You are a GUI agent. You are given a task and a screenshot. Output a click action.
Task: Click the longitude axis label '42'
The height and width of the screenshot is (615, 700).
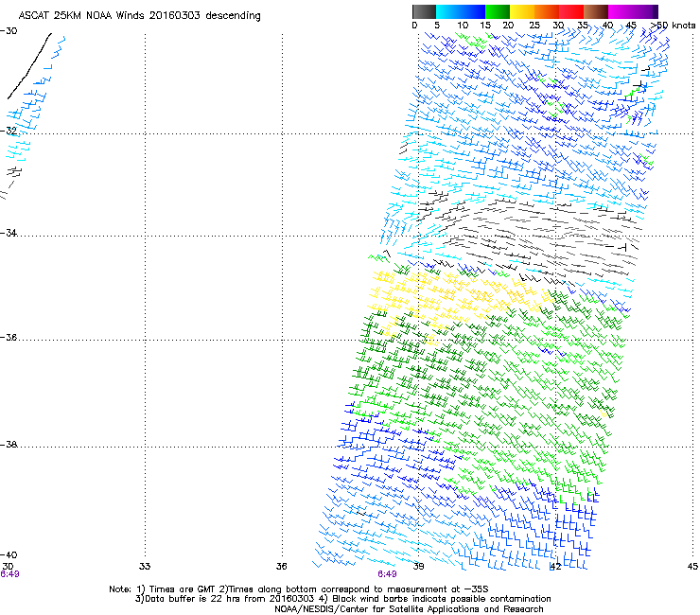(555, 567)
